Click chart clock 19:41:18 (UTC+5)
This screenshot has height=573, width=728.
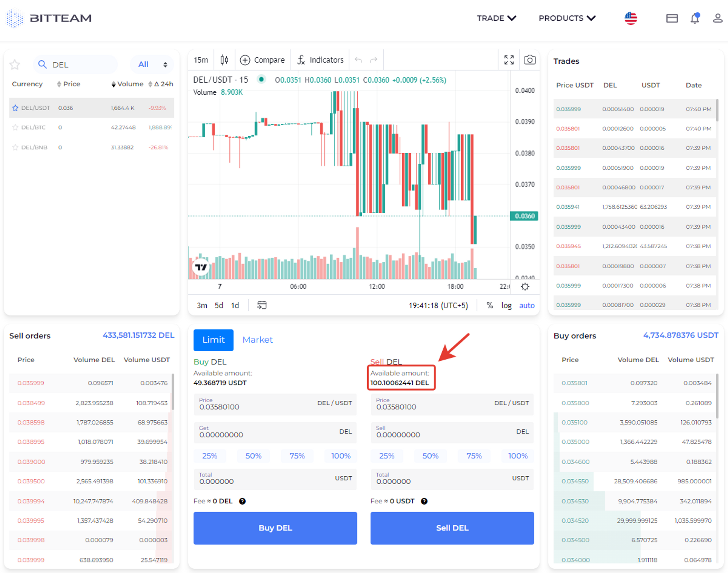(438, 305)
